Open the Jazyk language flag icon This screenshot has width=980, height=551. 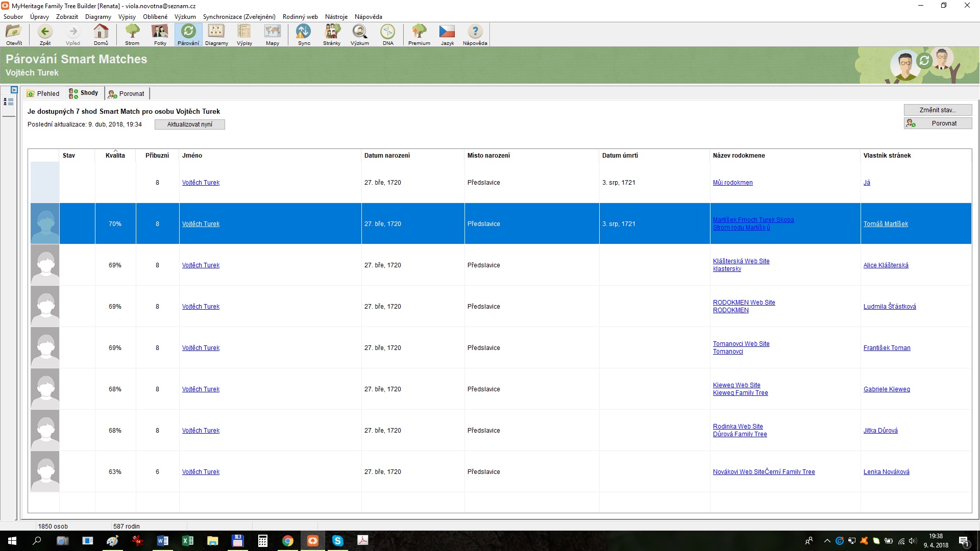tap(447, 35)
